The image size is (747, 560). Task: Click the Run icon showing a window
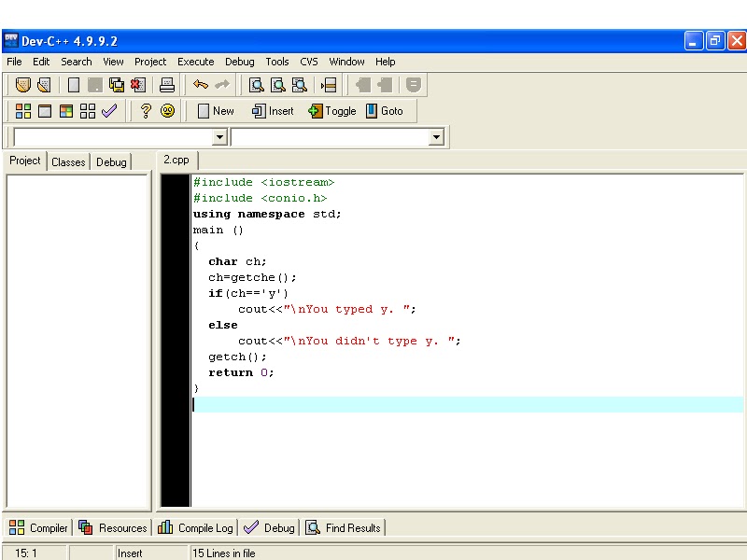click(44, 111)
